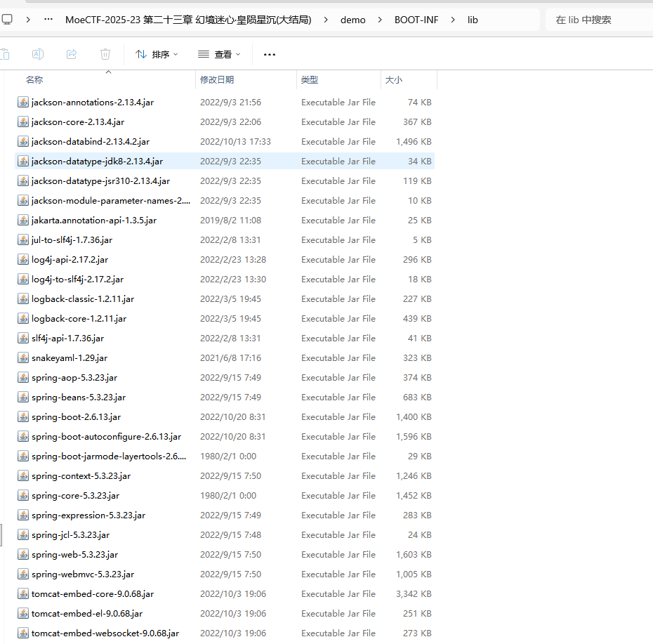Open the 查看 view dropdown
This screenshot has width=653, height=644.
(x=219, y=54)
